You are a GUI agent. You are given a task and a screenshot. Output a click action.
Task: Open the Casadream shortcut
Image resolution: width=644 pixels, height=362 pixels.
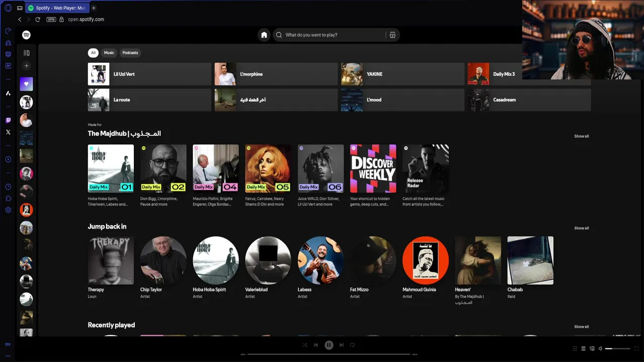pyautogui.click(x=529, y=100)
